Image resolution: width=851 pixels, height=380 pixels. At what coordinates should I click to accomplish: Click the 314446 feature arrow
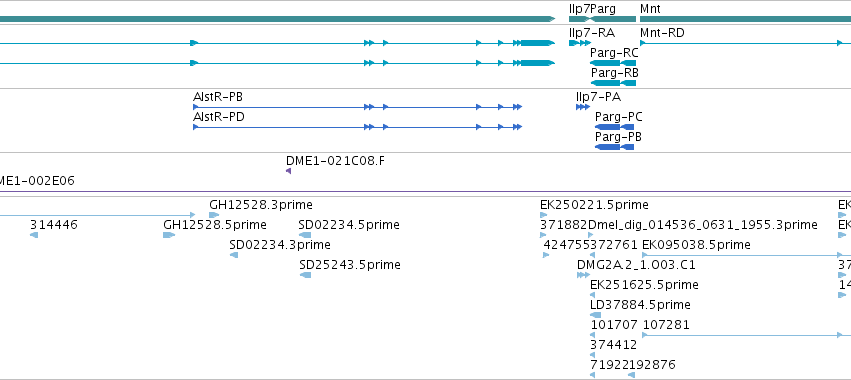(34, 235)
